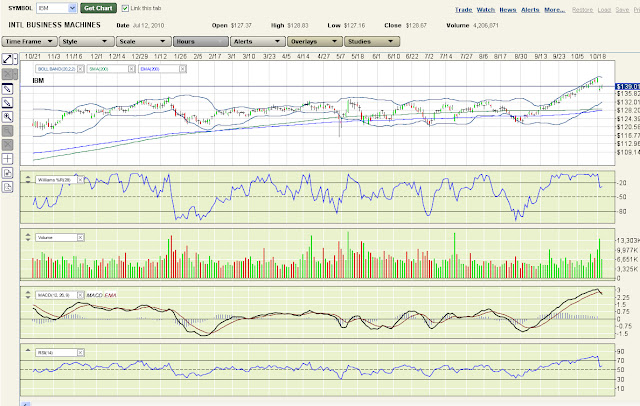Open the Time Frame dropdown
Viewport: 640px width, 406px height.
coord(29,42)
